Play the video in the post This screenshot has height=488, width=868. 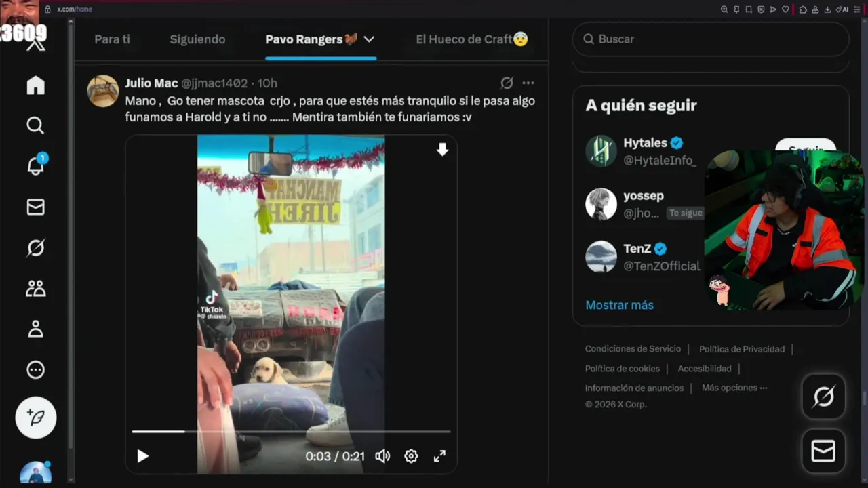tap(142, 456)
